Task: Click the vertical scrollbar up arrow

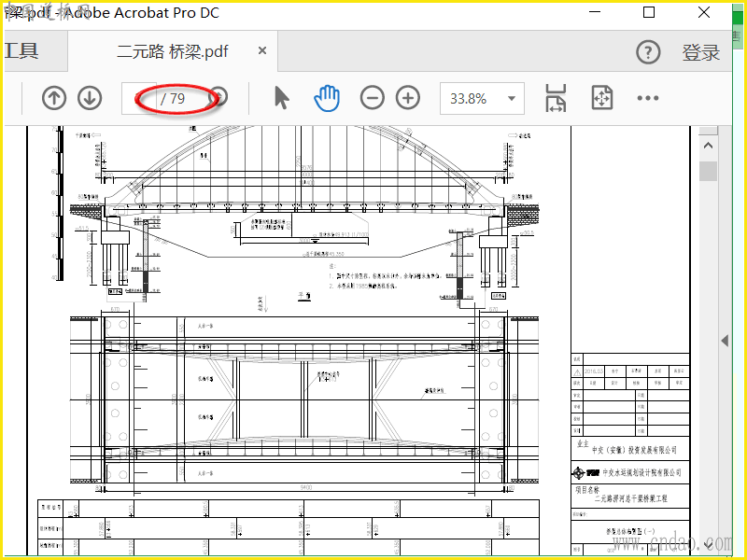Action: (x=709, y=146)
